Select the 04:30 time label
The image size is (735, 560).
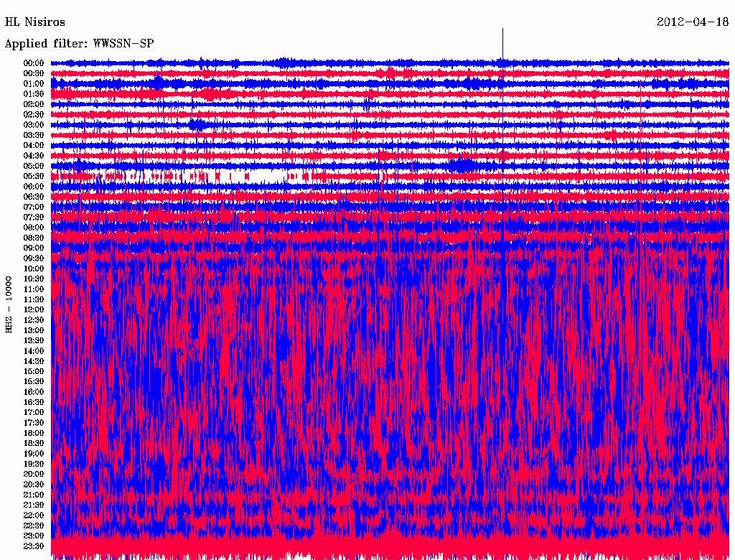pos(33,156)
